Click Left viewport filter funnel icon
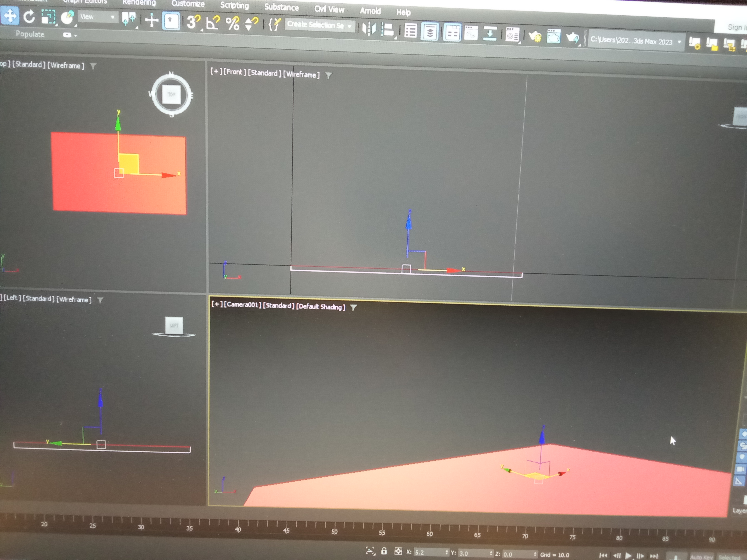 coord(100,300)
